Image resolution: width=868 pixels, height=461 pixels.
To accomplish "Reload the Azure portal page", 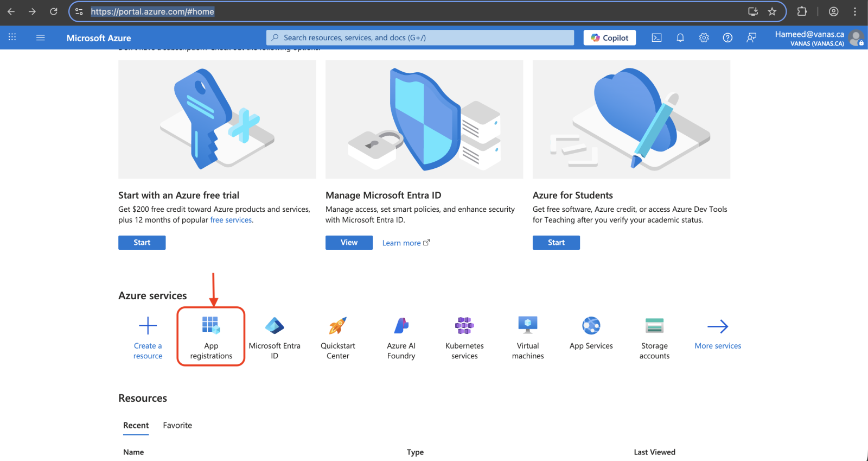I will (53, 11).
